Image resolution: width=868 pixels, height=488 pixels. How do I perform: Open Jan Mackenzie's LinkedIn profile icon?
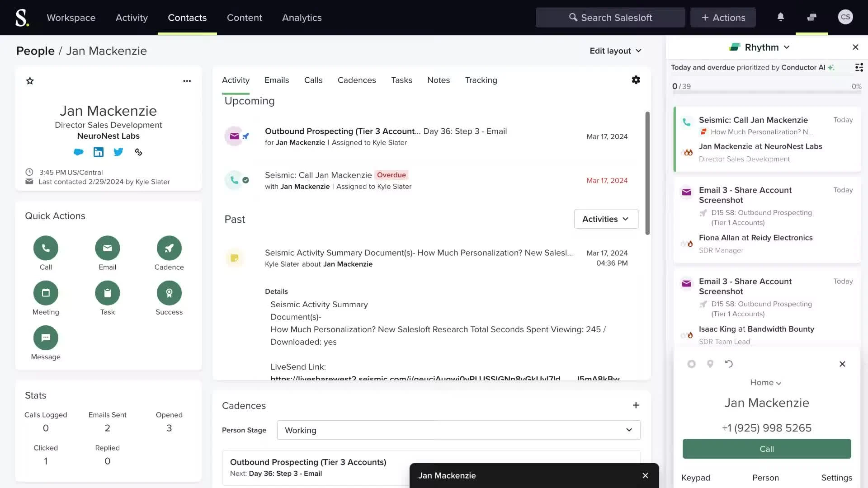tap(99, 152)
